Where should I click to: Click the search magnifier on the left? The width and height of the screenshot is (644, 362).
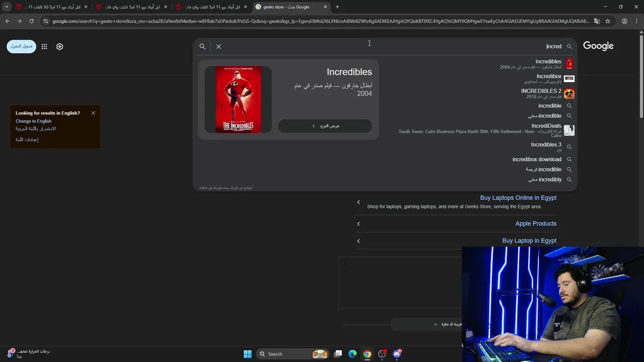(x=202, y=46)
